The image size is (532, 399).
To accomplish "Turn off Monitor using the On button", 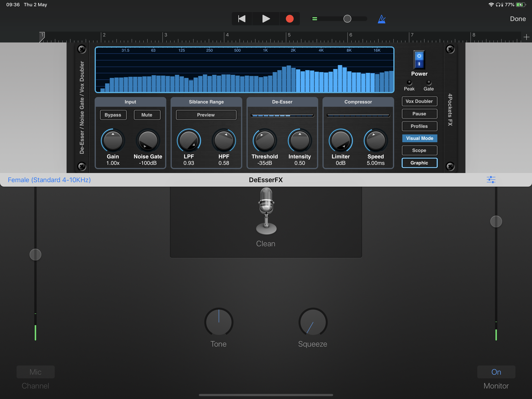I will pyautogui.click(x=496, y=372).
